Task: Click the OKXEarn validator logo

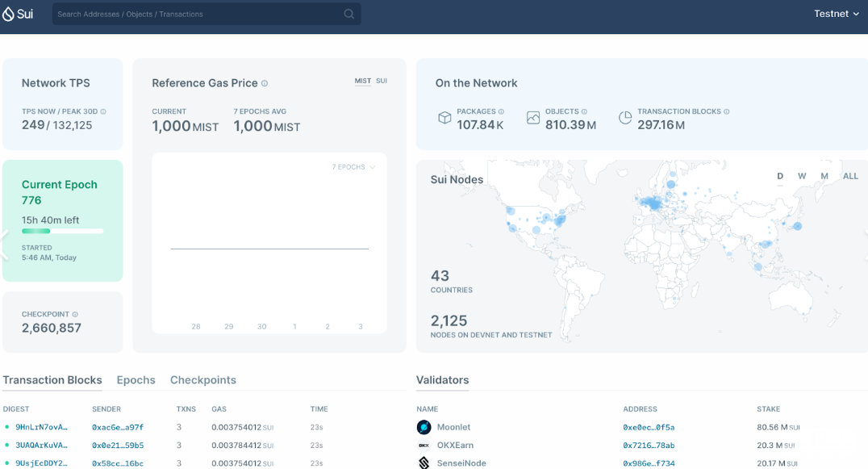Action: point(424,445)
